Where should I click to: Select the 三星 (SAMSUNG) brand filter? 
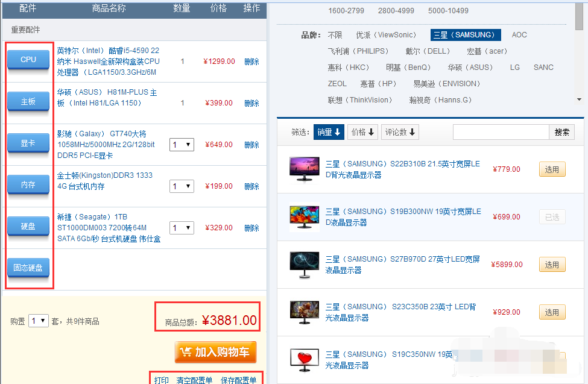click(x=466, y=35)
